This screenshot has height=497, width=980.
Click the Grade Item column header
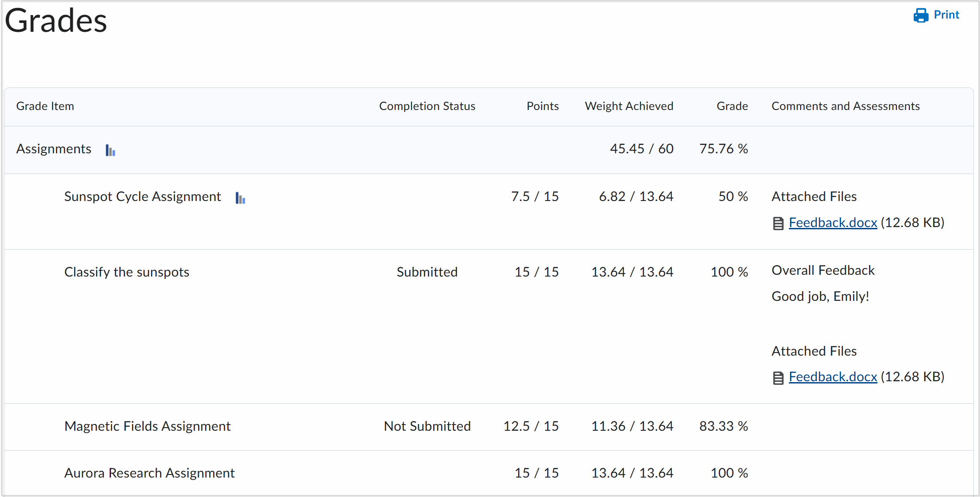[x=45, y=106]
